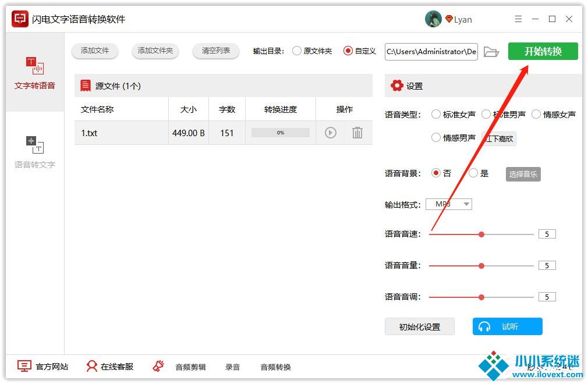Image resolution: width=588 pixels, height=384 pixels.
Task: Switch to 语音转文字 speech-to-text mode
Action: (35, 152)
